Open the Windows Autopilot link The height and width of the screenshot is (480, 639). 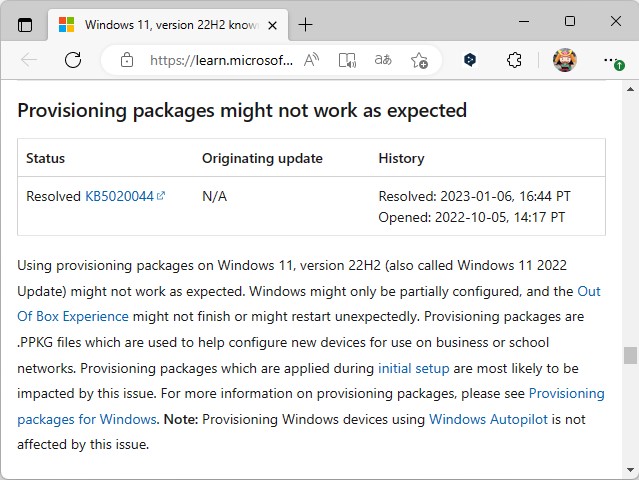(488, 420)
